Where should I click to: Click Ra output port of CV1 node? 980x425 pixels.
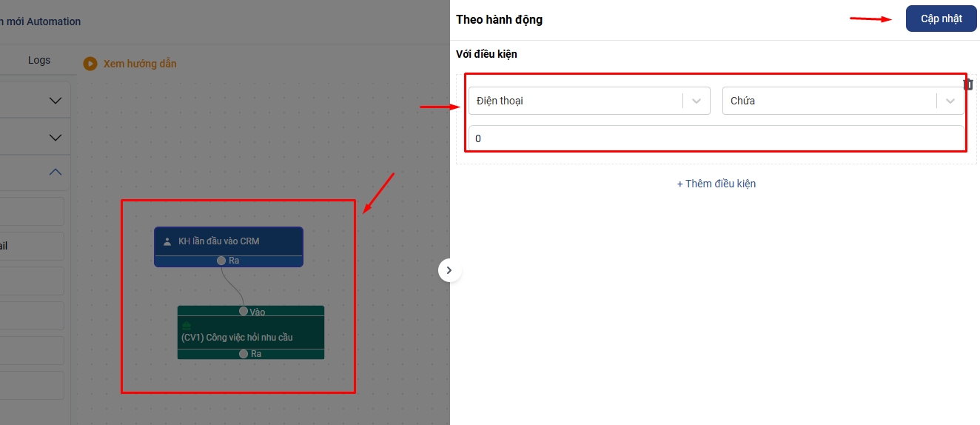tap(244, 354)
